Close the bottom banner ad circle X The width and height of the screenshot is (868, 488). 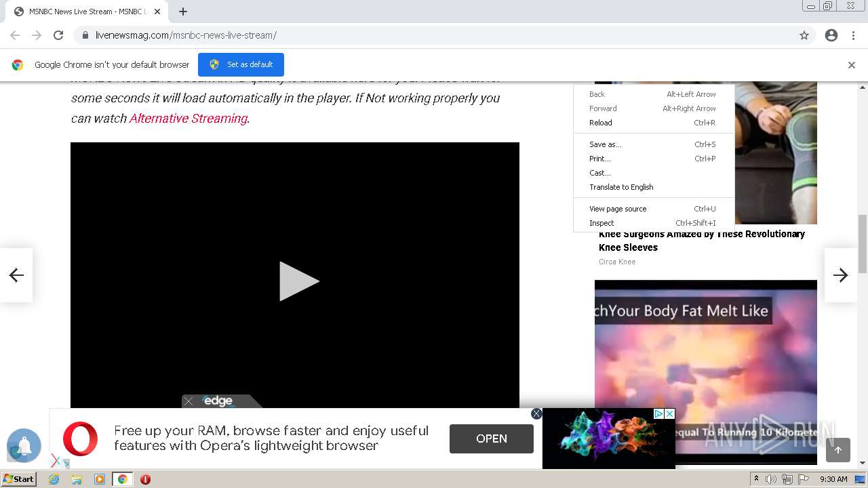click(536, 413)
